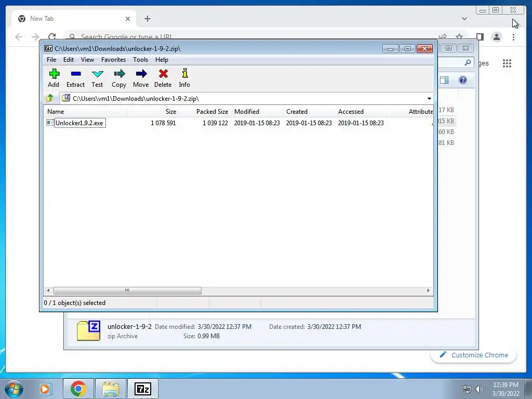Open the Tools menu
532x399 pixels.
click(140, 60)
